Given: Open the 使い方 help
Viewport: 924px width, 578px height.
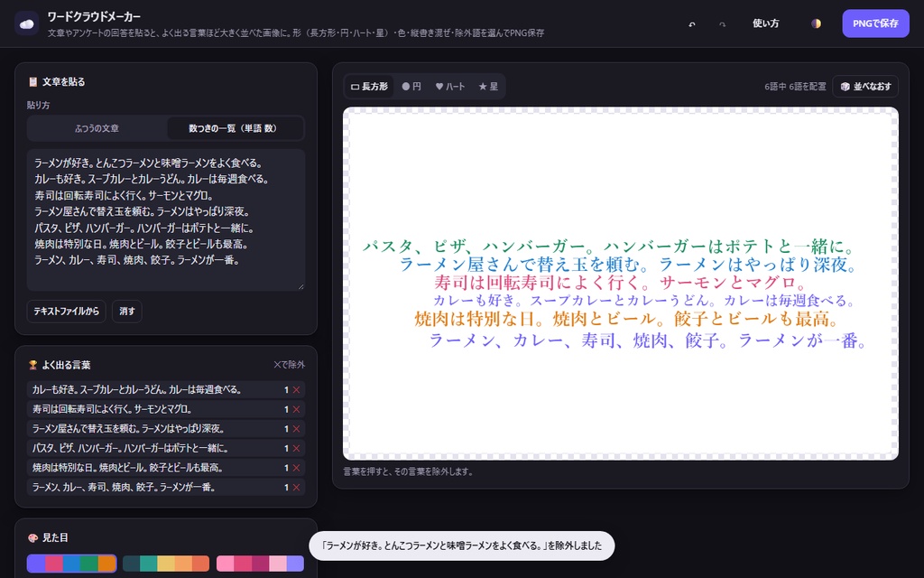Looking at the screenshot, I should 765,23.
